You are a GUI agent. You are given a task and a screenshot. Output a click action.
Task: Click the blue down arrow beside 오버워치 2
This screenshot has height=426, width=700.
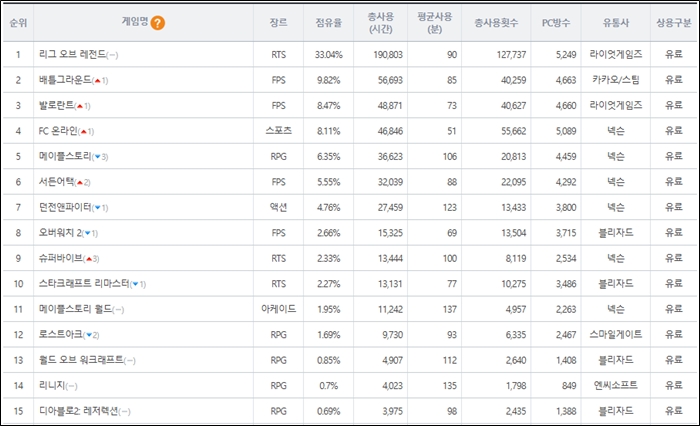[x=89, y=234]
